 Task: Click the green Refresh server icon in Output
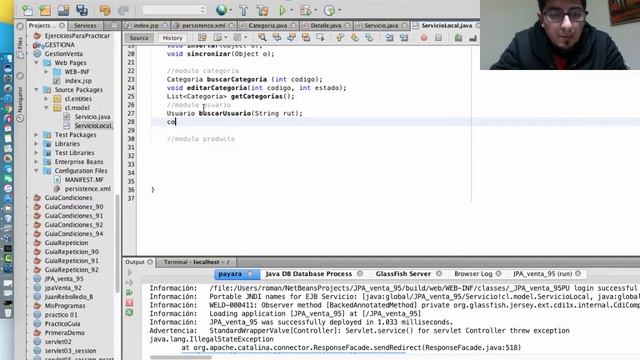[x=129, y=312]
